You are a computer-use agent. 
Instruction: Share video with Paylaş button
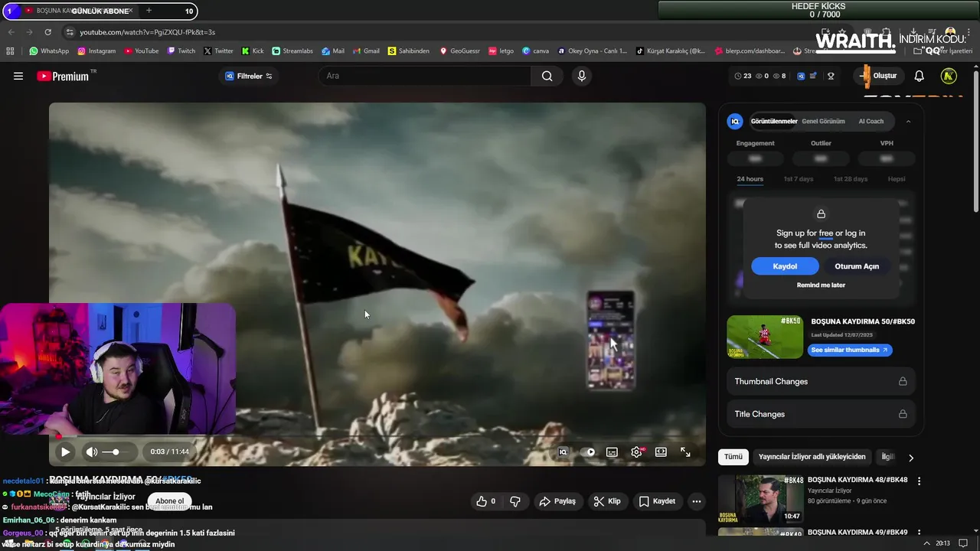point(557,501)
